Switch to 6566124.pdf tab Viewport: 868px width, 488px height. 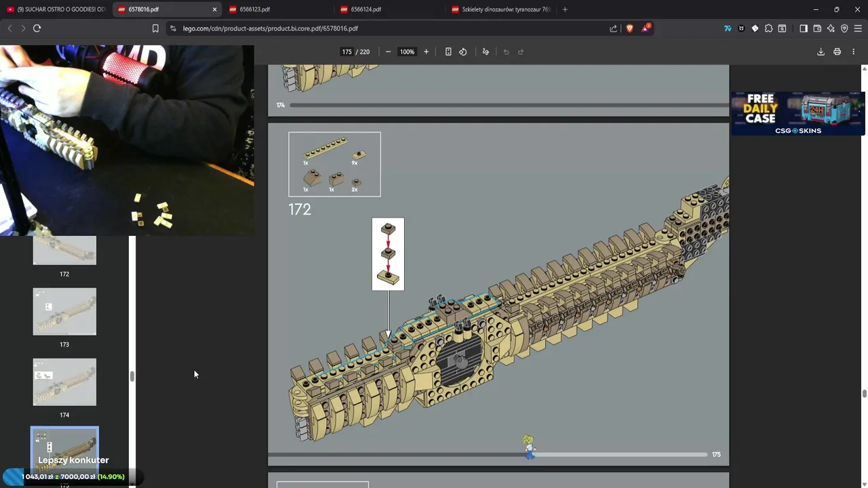click(x=389, y=9)
